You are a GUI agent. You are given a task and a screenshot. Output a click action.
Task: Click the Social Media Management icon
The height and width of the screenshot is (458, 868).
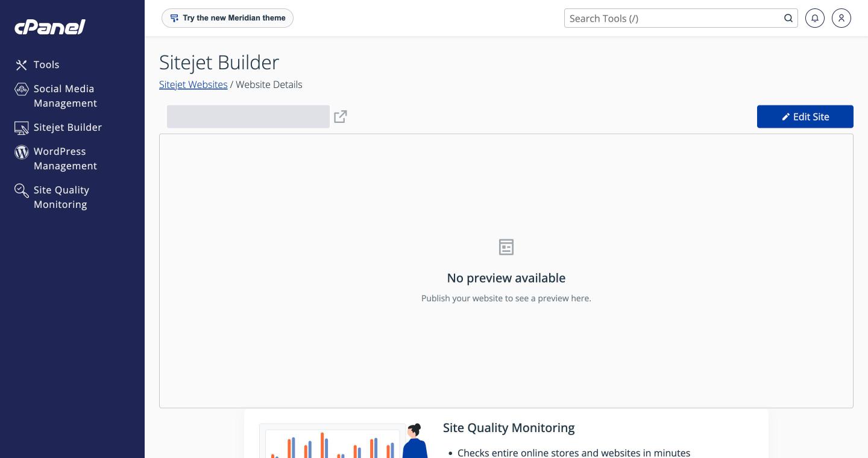pos(22,89)
